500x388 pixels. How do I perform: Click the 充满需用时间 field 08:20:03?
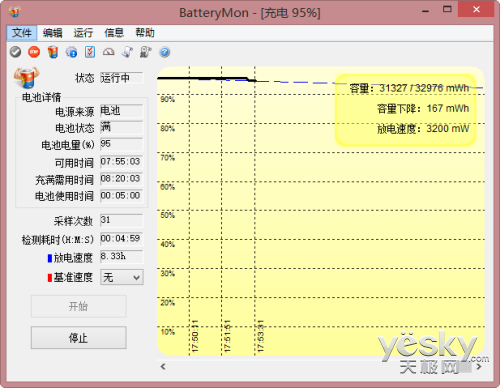tap(122, 179)
